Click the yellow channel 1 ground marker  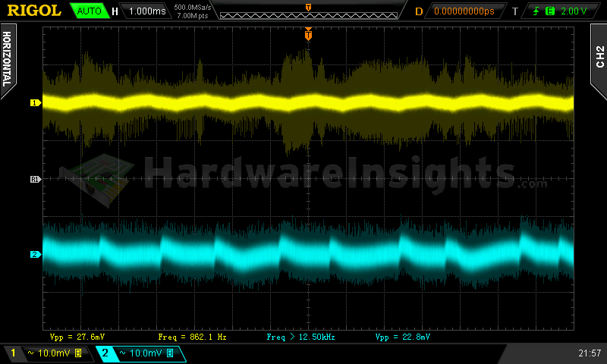(x=34, y=102)
